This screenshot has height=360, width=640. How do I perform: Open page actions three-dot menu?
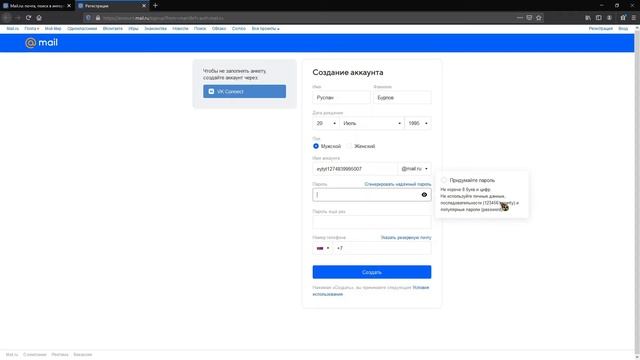[x=520, y=18]
